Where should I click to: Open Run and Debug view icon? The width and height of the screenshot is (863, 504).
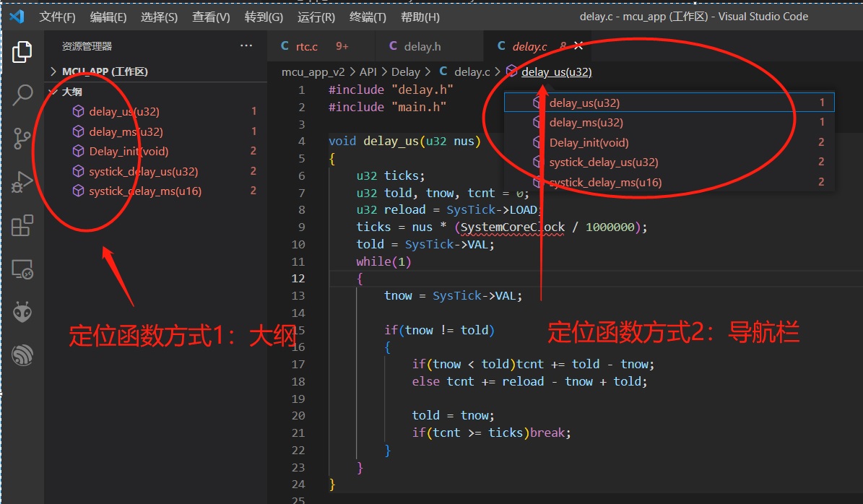coord(22,182)
